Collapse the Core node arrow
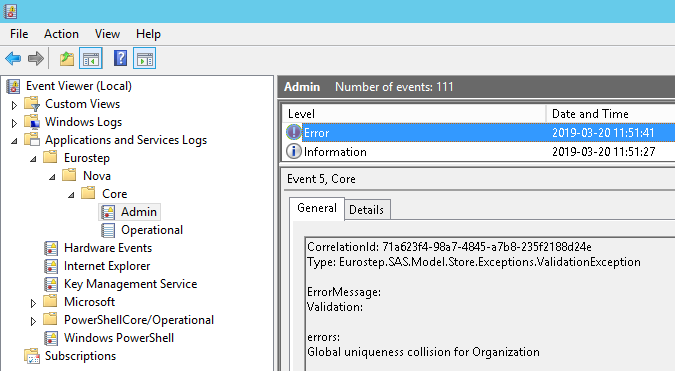 tap(71, 195)
